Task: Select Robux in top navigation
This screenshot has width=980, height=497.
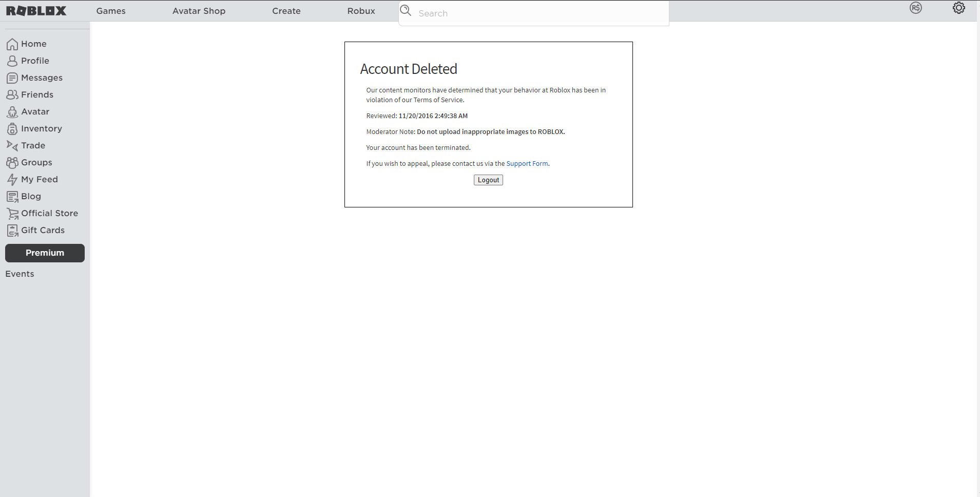Action: pyautogui.click(x=361, y=11)
